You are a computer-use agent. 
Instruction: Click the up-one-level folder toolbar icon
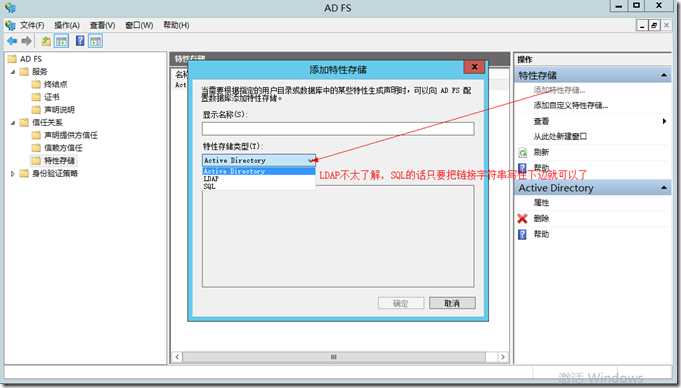pyautogui.click(x=46, y=41)
